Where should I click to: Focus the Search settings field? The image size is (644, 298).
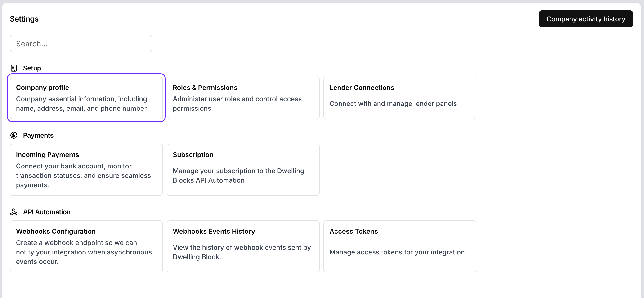pos(81,44)
